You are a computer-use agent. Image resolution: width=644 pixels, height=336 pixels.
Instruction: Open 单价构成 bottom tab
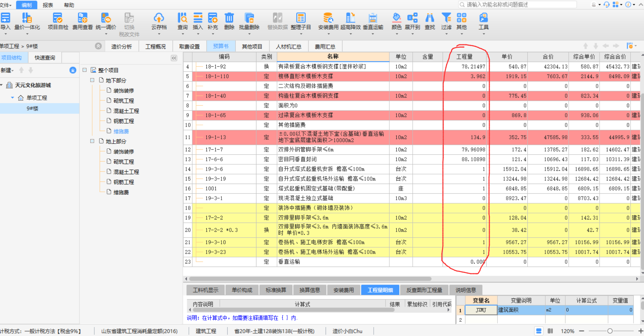click(242, 290)
